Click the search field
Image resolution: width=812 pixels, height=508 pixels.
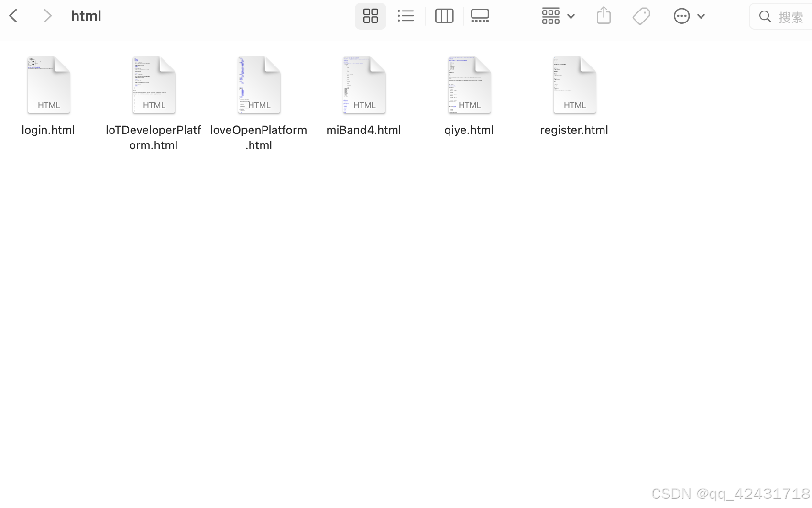[x=781, y=17]
